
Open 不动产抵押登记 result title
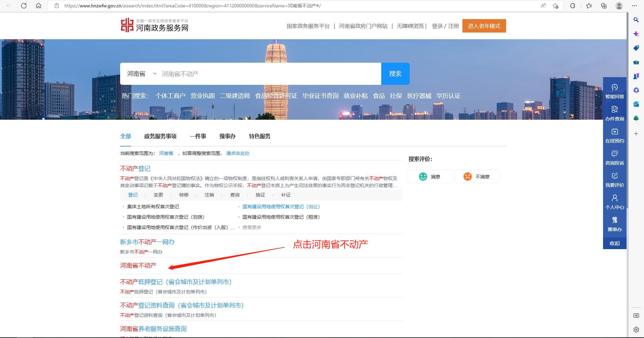coord(176,282)
